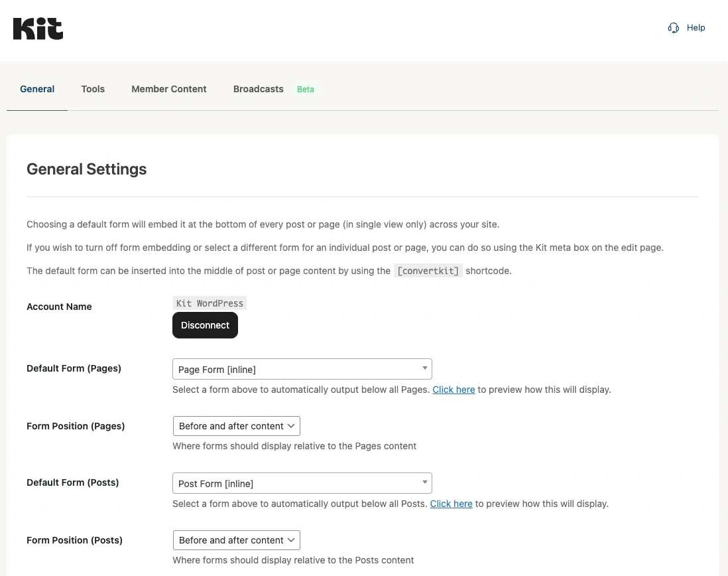
Task: Click the Default Form (Pages) dropdown arrow
Action: 424,368
